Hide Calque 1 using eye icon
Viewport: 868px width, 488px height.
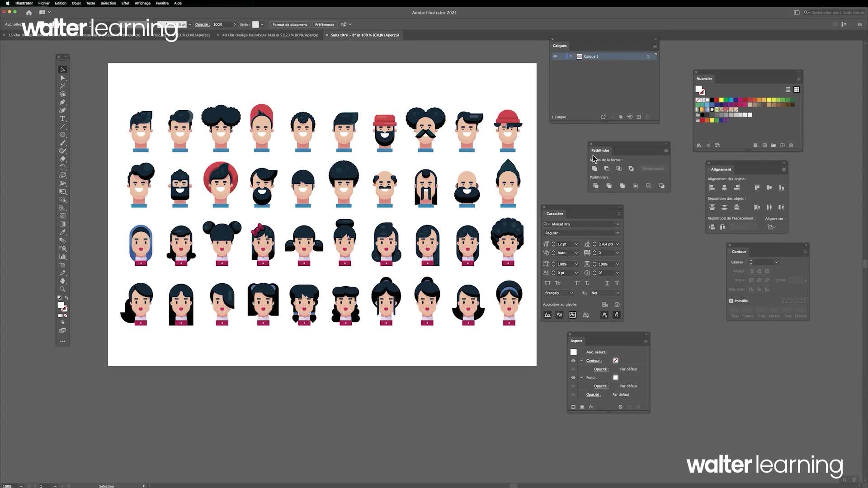click(x=555, y=56)
